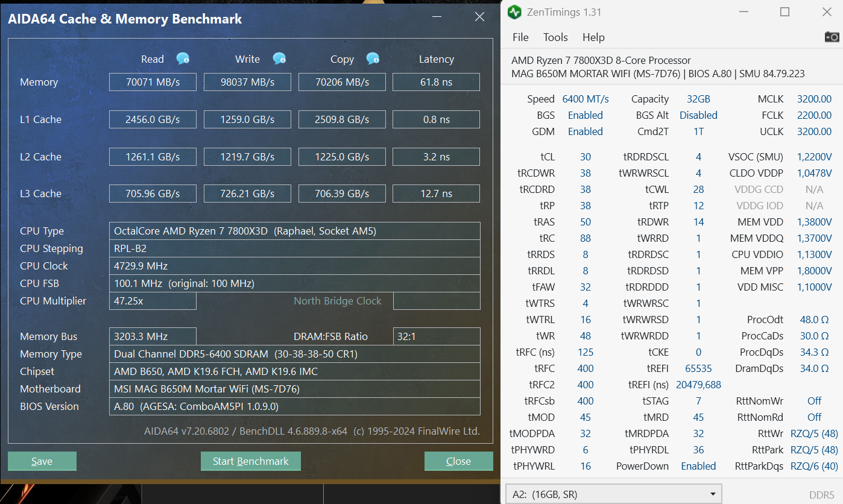
Task: Click the BIOS Version A.80 field
Action: coord(295,406)
